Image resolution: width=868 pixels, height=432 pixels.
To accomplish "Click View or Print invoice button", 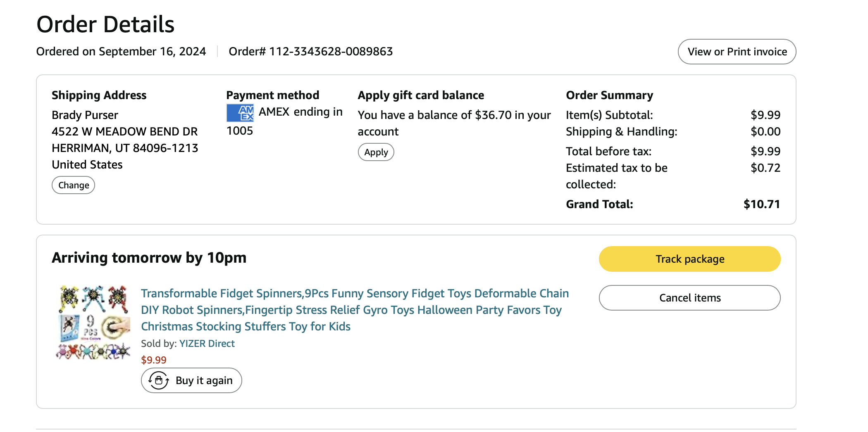I will [x=737, y=52].
